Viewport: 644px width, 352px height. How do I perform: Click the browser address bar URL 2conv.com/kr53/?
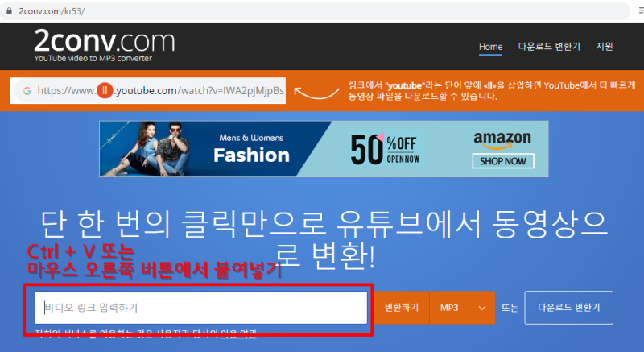tap(52, 11)
